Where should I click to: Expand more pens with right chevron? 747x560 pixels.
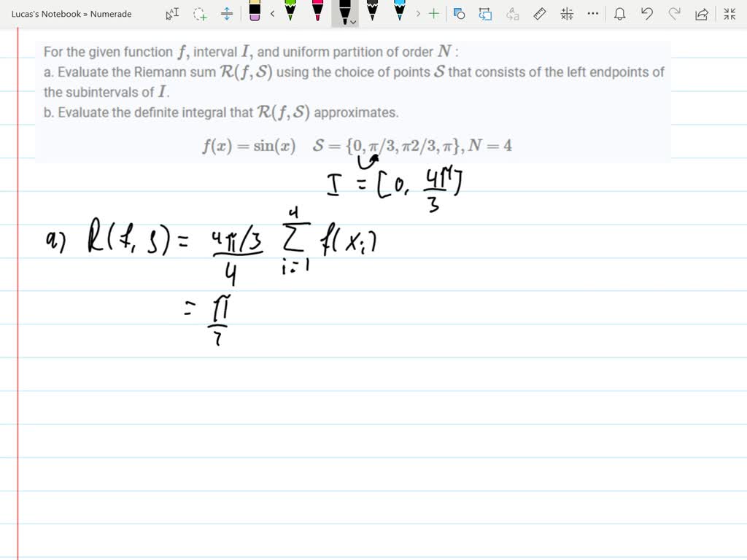418,13
